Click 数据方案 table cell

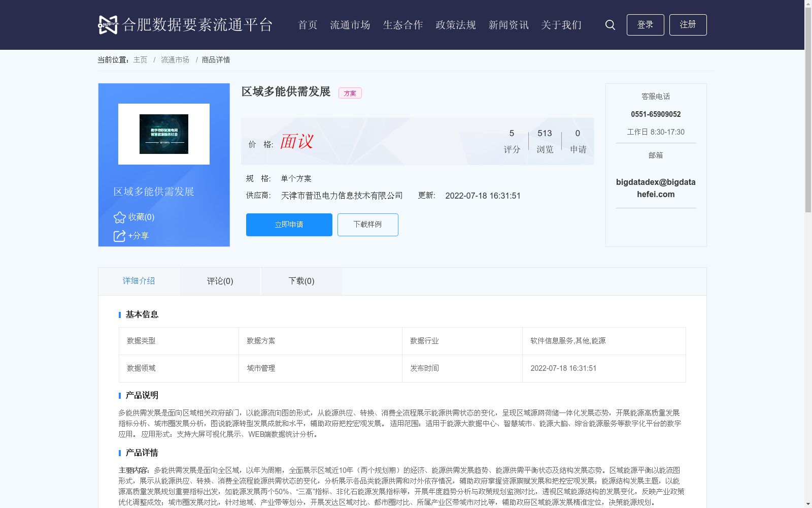tap(320, 341)
